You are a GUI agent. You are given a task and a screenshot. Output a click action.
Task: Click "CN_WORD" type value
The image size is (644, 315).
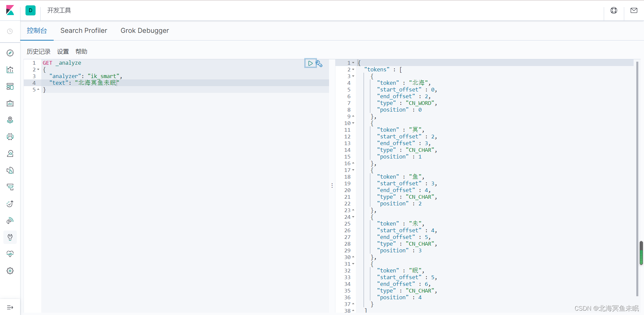click(x=420, y=103)
